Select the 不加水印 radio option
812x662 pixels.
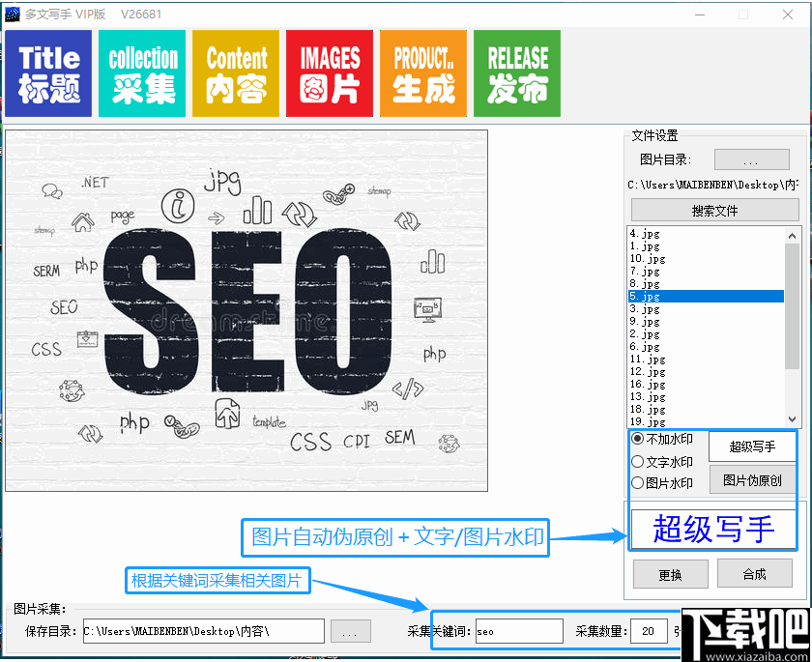661,439
